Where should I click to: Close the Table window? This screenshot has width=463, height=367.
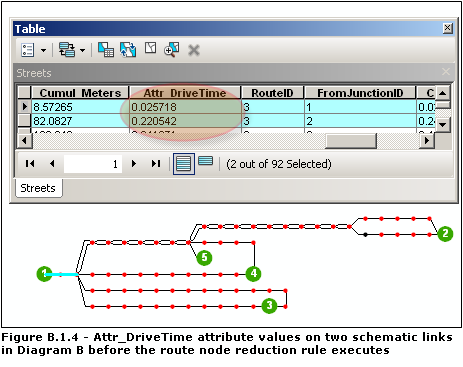(x=448, y=28)
